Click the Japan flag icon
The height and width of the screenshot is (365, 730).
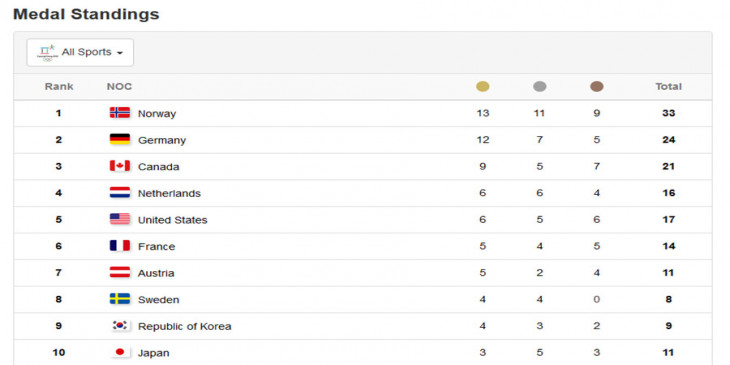point(120,352)
